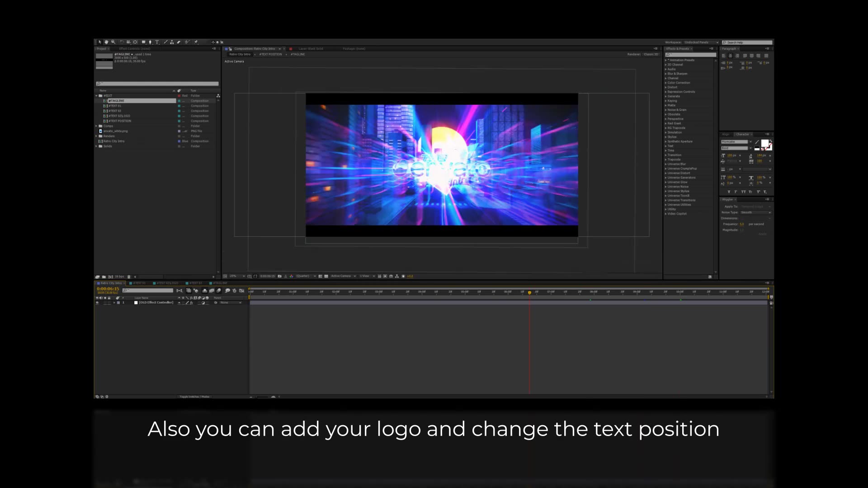
Task: Switch to the Align panel tab
Action: 726,134
